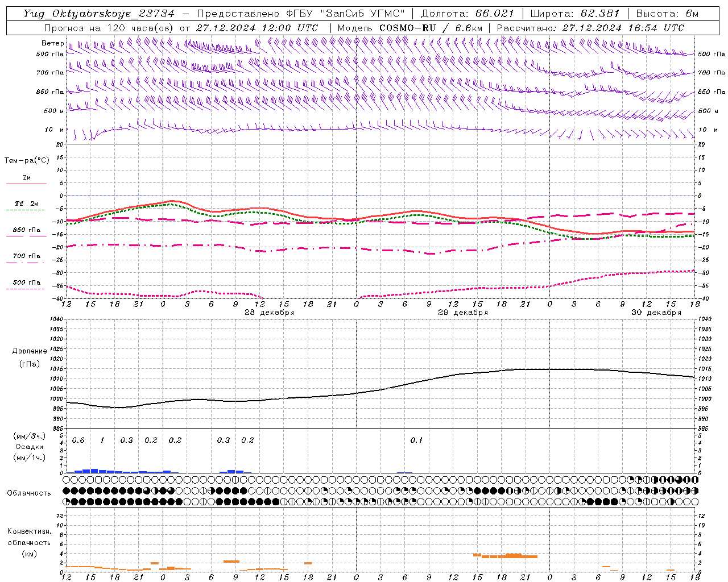
Task: Click the station title Yug_Oktyabrskoye_23734
Action: pos(99,14)
